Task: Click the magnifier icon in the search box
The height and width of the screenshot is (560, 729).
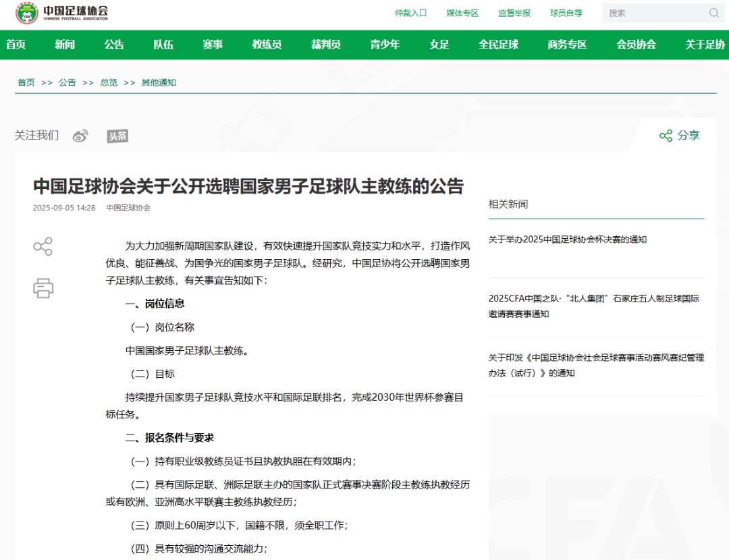Action: 713,13
